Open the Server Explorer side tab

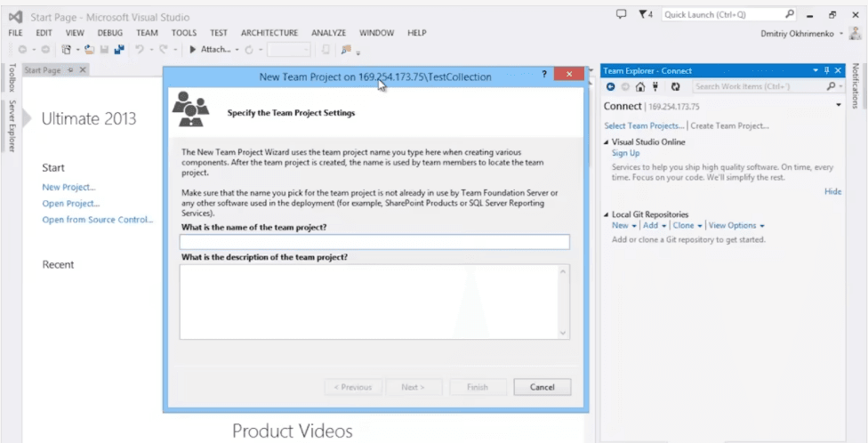coord(12,125)
